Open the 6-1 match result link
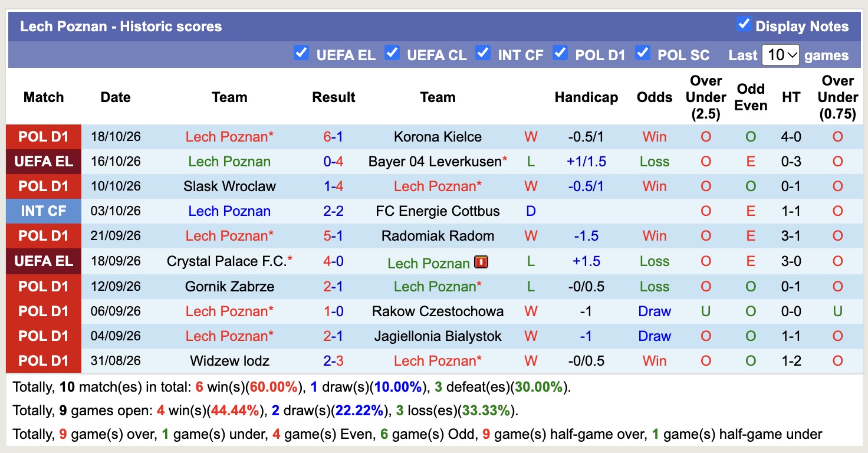The image size is (868, 453). (x=333, y=137)
